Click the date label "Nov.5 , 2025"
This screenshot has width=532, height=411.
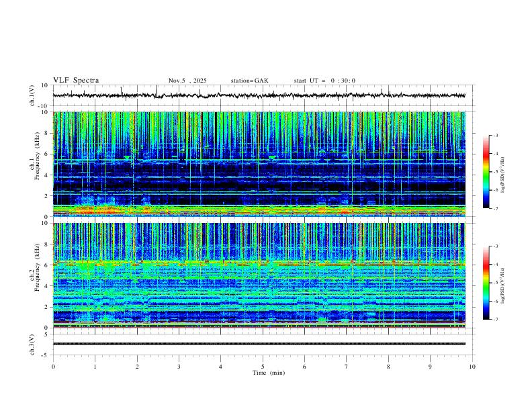(187, 81)
